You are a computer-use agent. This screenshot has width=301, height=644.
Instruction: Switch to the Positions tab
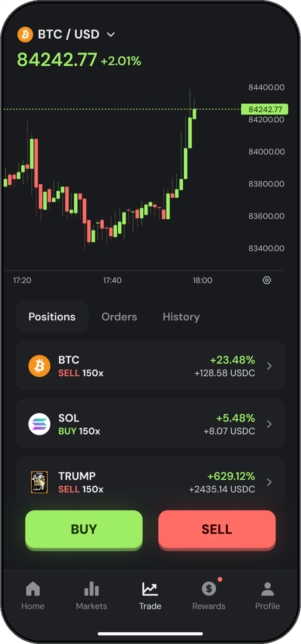pos(52,317)
